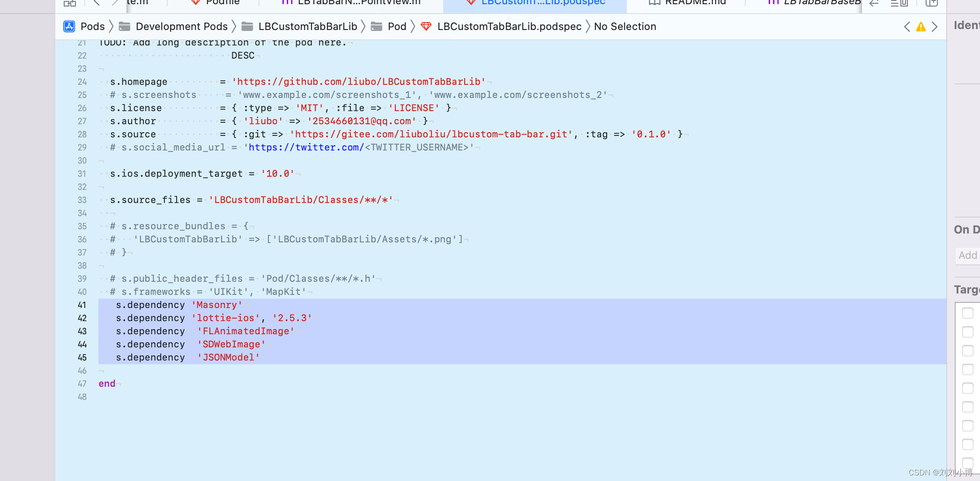The width and height of the screenshot is (980, 481).
Task: Click the 'SDWebImage' dependency string
Action: point(231,344)
